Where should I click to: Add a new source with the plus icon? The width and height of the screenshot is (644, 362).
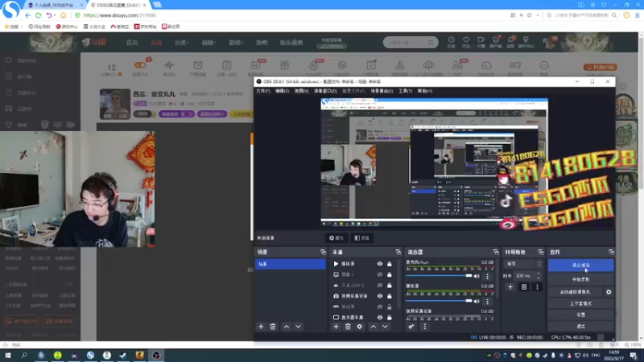(x=336, y=327)
